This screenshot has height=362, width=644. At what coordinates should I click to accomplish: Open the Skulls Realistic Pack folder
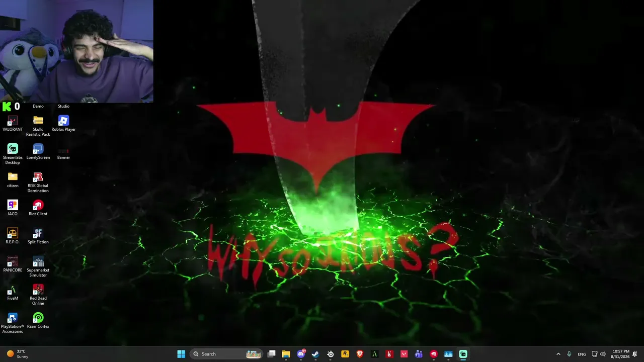38,126
